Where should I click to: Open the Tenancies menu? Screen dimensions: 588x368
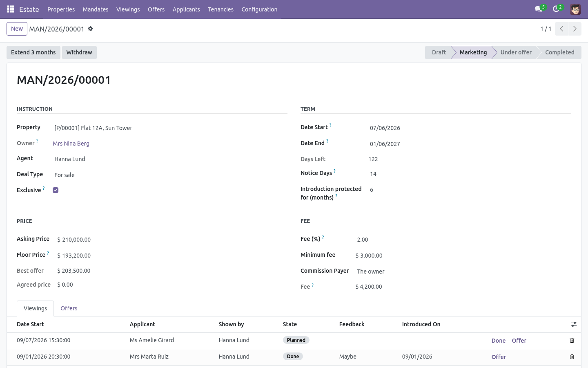click(x=220, y=9)
